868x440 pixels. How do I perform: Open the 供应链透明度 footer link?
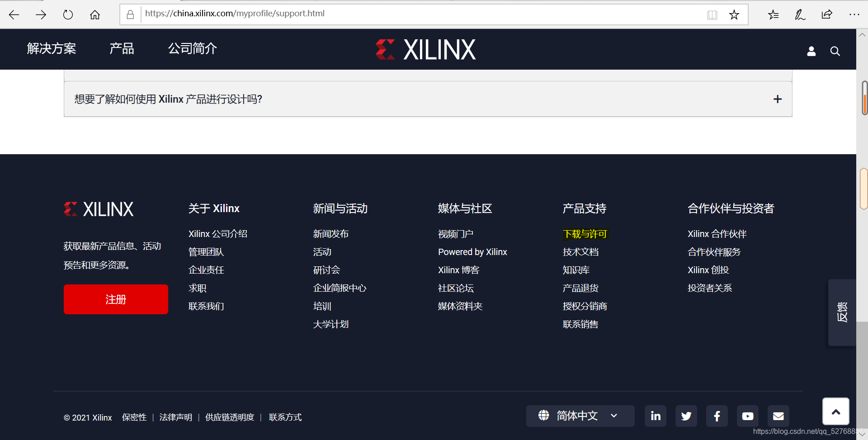pos(230,417)
